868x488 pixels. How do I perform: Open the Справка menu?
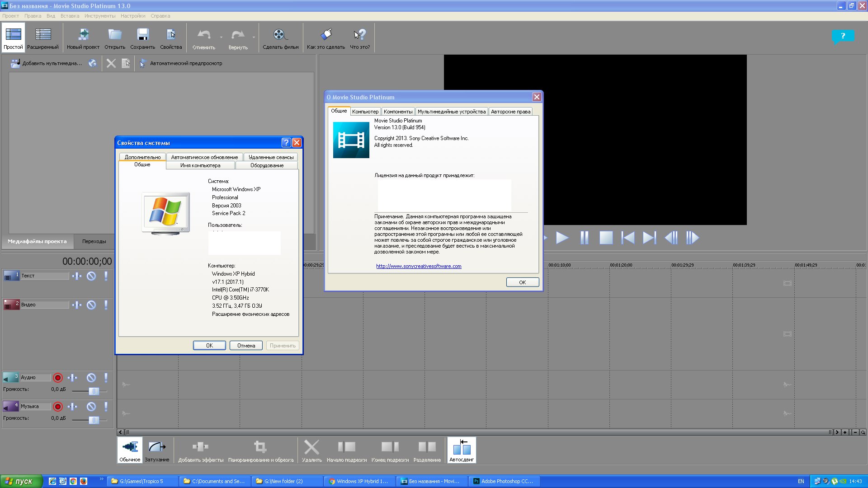coord(160,16)
